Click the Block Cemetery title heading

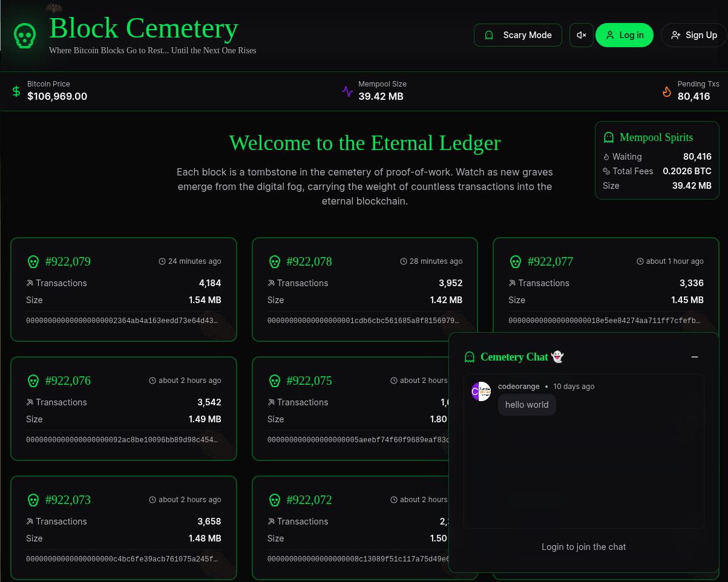coord(143,28)
